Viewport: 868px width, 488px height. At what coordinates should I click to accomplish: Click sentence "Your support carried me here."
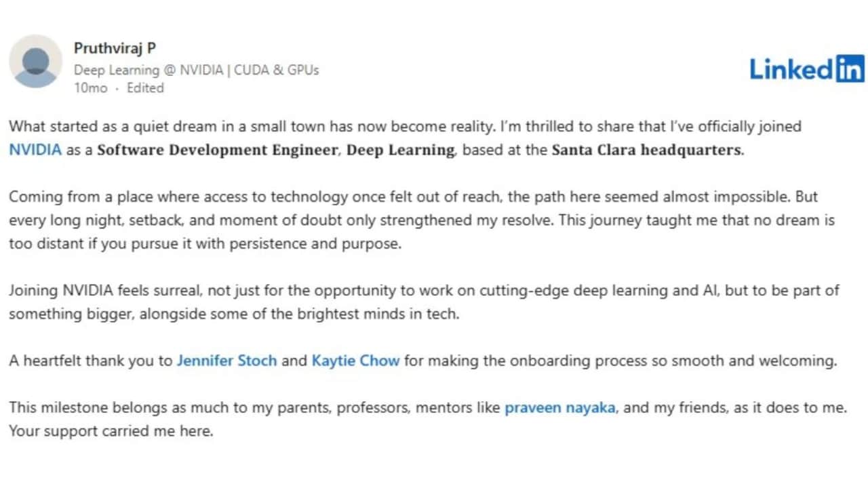111,431
